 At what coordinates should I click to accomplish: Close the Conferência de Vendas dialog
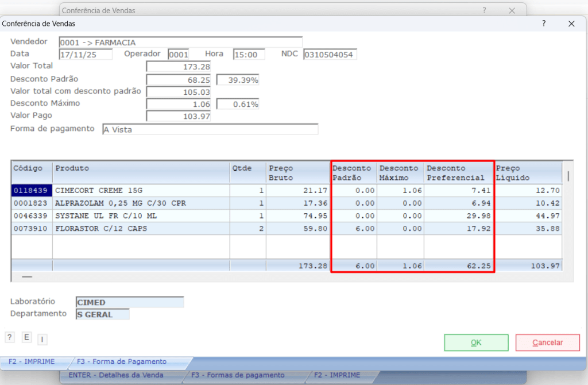[571, 24]
